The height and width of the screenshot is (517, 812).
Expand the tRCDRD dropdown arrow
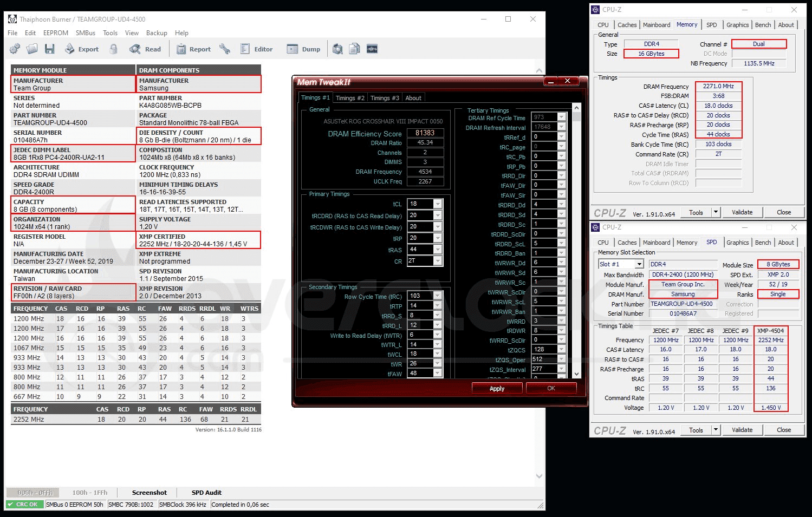[x=438, y=215]
